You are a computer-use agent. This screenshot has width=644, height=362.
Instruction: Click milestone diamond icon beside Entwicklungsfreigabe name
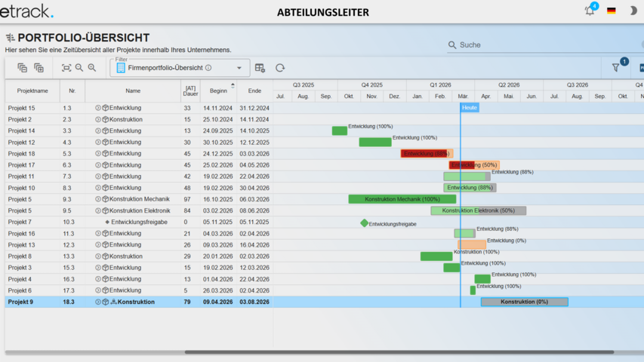[107, 222]
